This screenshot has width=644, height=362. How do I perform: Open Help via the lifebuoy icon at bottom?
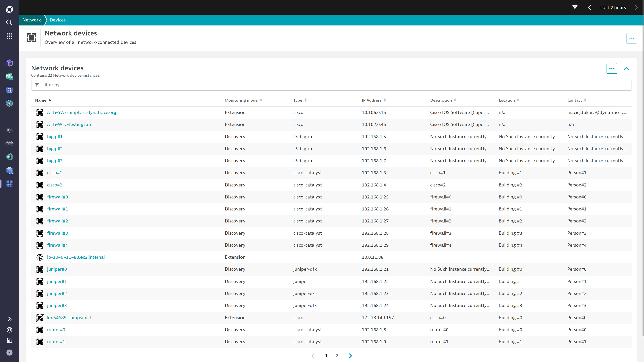point(9,330)
